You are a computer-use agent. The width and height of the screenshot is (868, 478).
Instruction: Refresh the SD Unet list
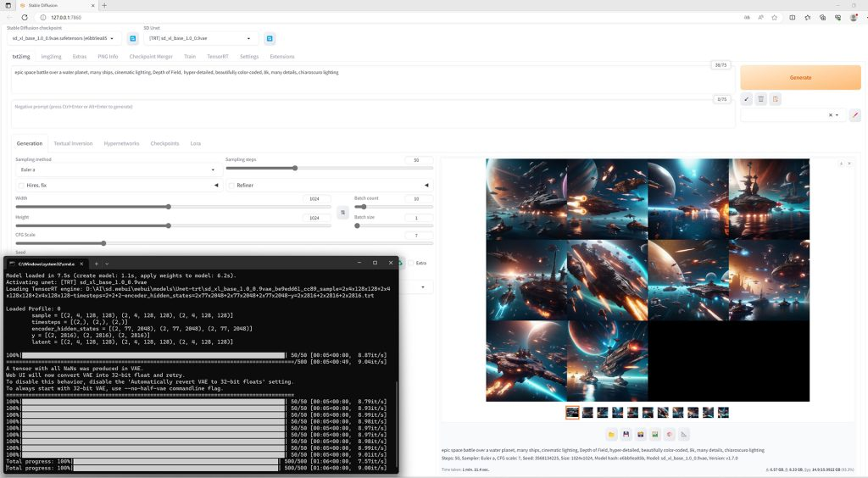click(270, 38)
